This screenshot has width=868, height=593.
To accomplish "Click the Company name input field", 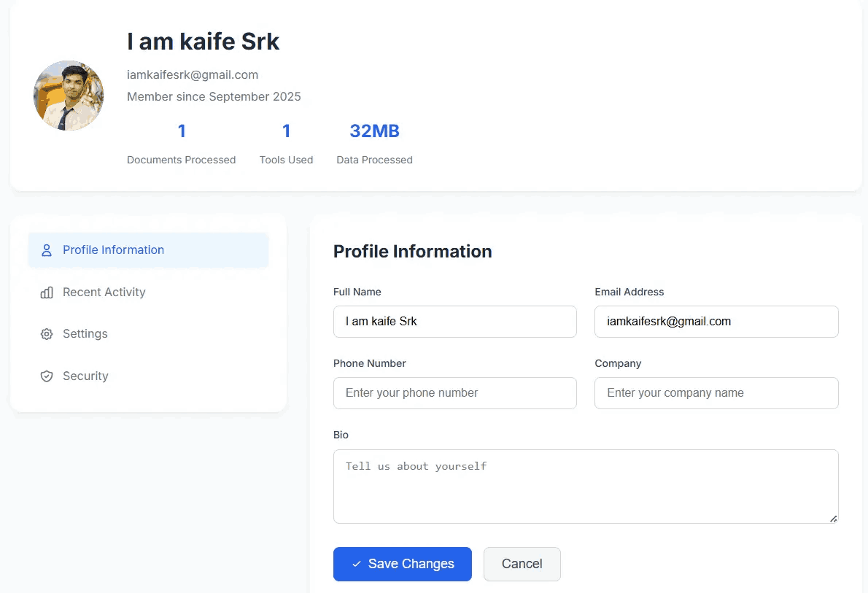I will click(716, 393).
